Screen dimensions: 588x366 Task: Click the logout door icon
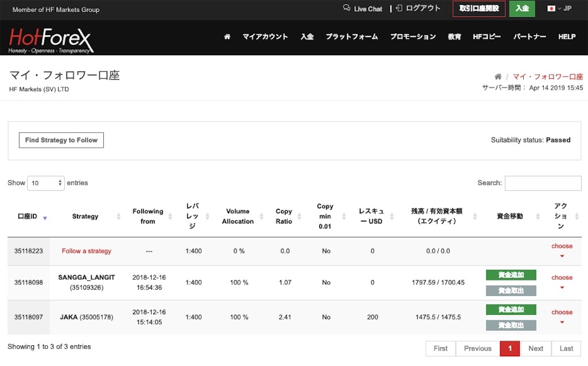[399, 8]
